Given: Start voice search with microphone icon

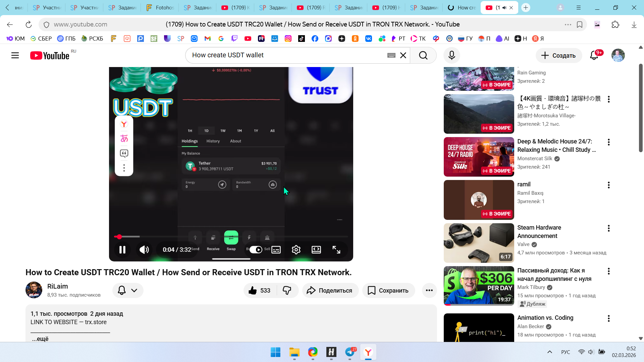Looking at the screenshot, I should pyautogui.click(x=451, y=55).
